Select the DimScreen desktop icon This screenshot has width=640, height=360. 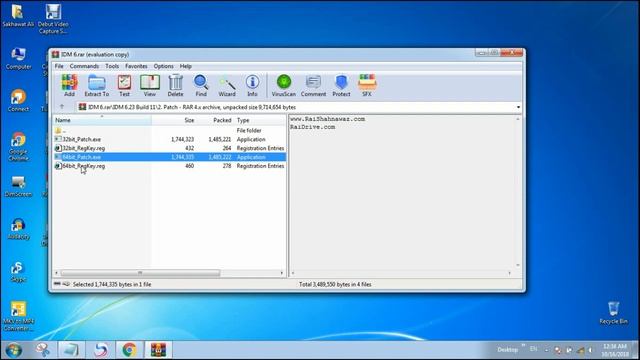click(18, 186)
